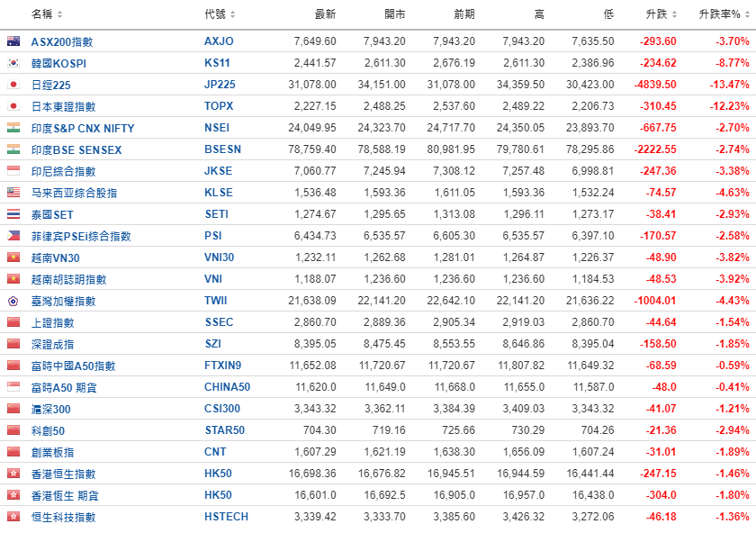The image size is (756, 533).
Task: Click the Taiwan flag icon beside 臺灣加權指數
Action: [x=13, y=301]
